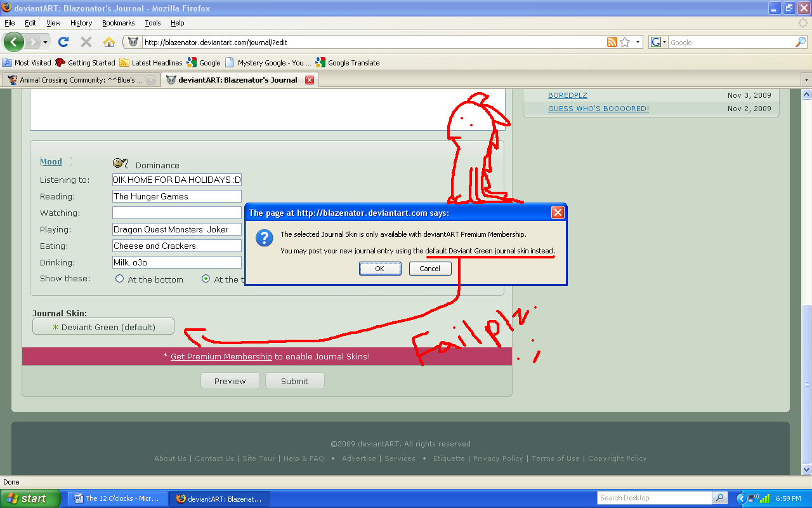
Task: Open the Google search engine selector
Action: (x=658, y=42)
